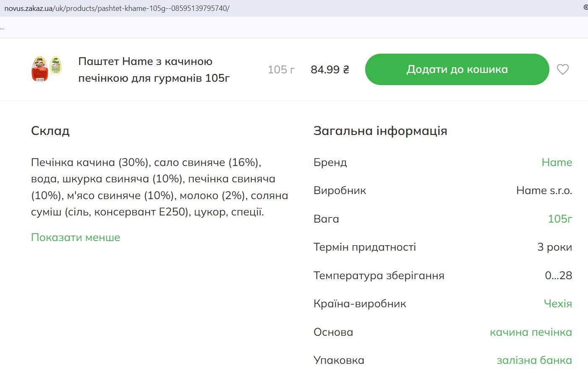588x376 pixels.
Task: Click the 'Виробник' label
Action: pos(340,190)
